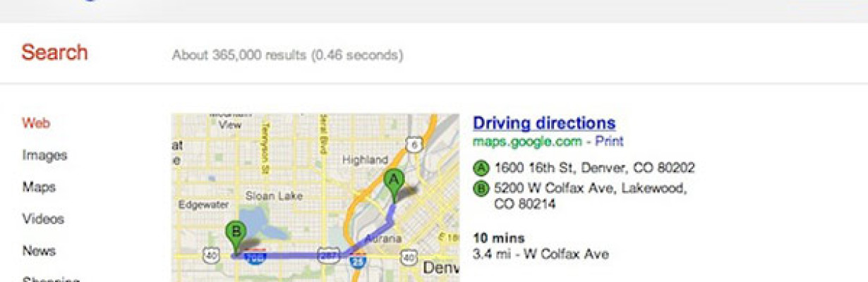Click the Interstate 25 shield on map
The height and width of the screenshot is (282, 868).
[356, 262]
